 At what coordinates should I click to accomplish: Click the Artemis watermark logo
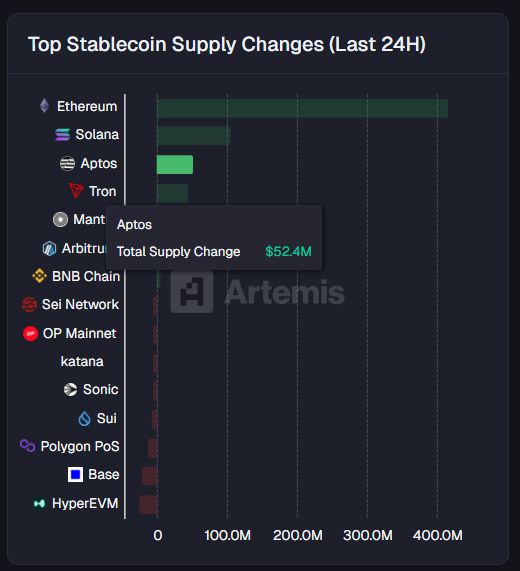[257, 292]
